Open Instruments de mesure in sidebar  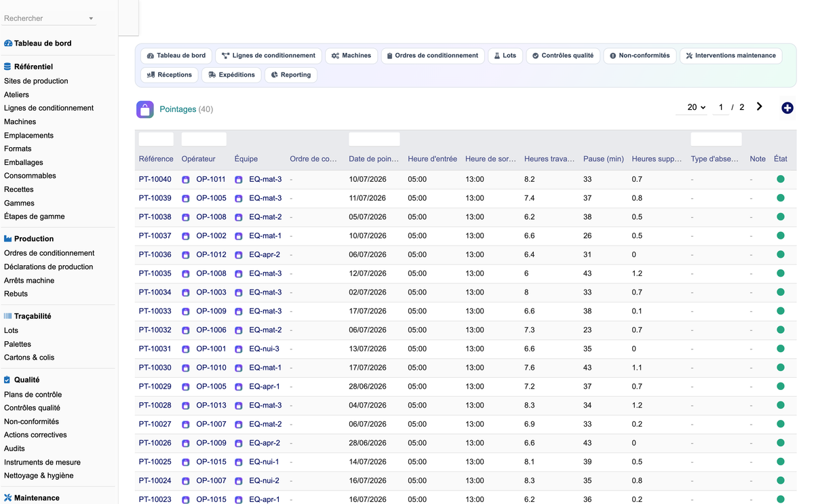[42, 462]
